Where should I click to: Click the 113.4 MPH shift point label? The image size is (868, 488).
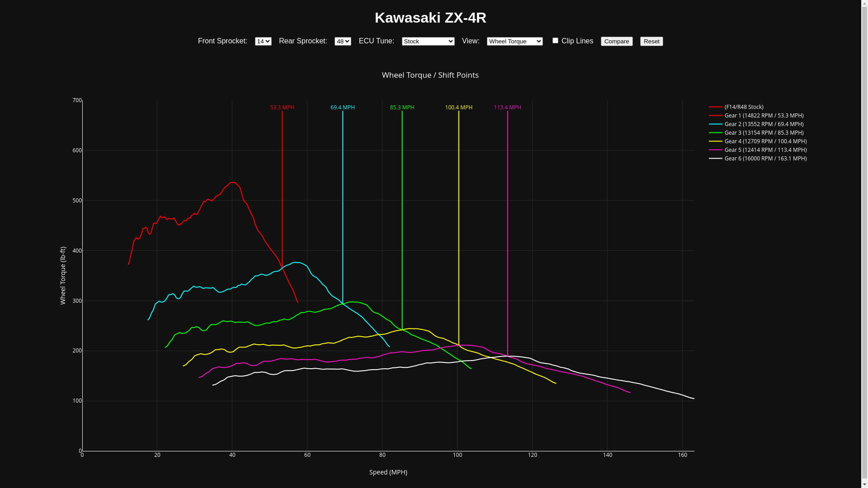tap(507, 108)
